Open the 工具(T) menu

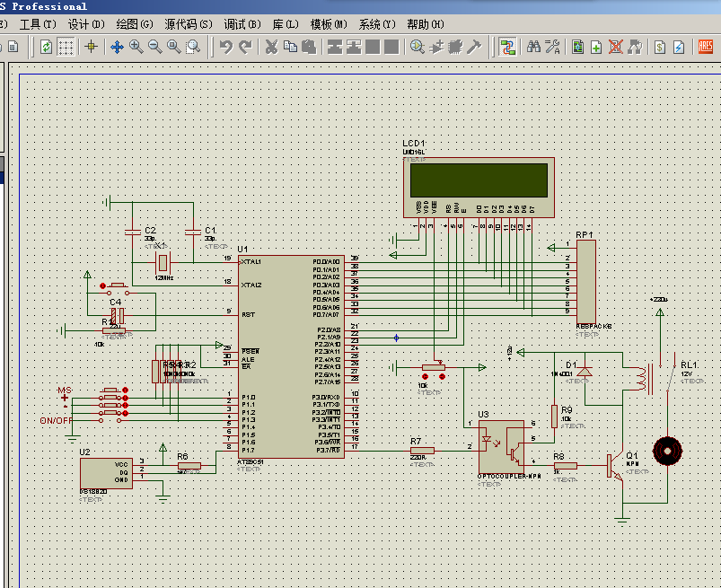click(38, 24)
